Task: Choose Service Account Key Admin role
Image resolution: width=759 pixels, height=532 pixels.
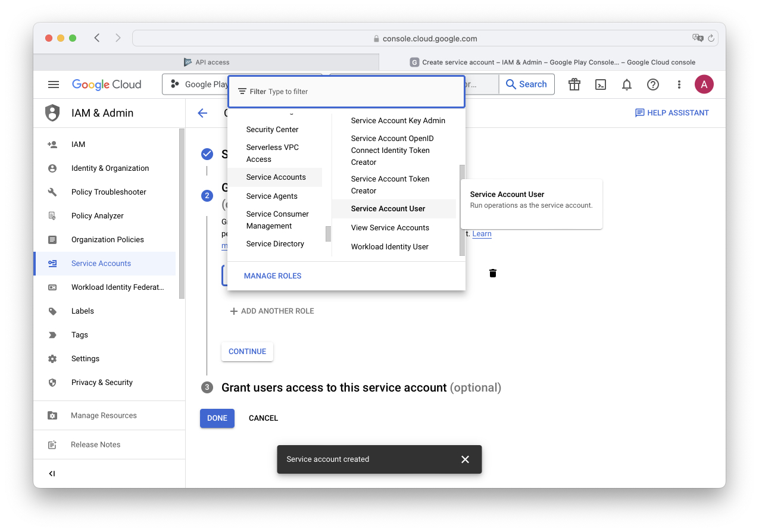Action: [x=394, y=121]
